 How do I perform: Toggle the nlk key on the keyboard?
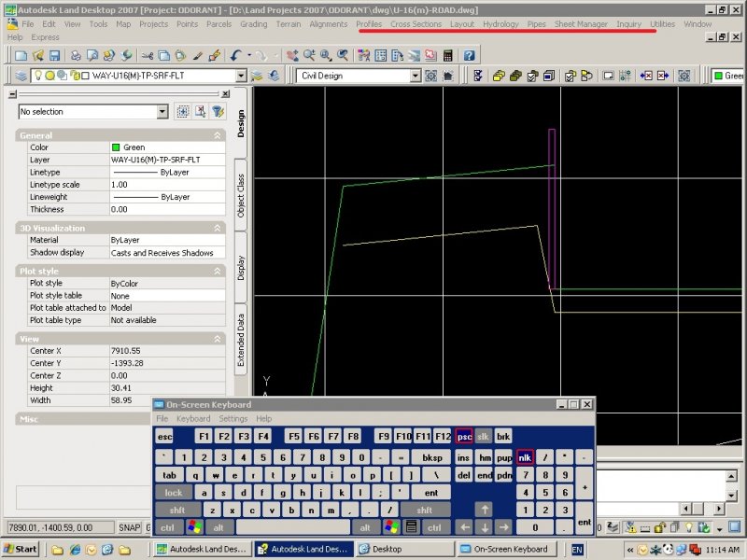click(x=526, y=458)
